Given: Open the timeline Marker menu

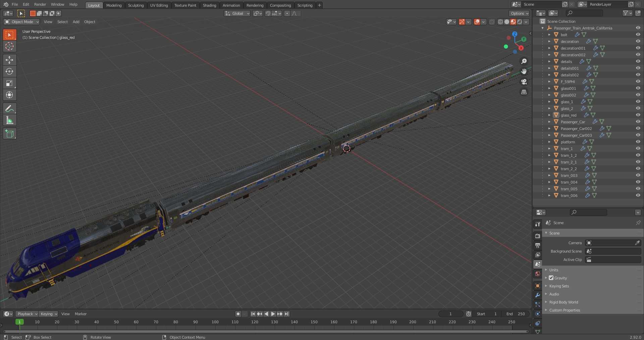Looking at the screenshot, I should [80, 314].
